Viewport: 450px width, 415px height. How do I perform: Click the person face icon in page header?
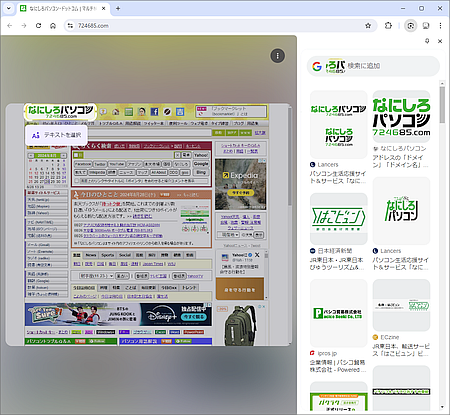[x=142, y=112]
